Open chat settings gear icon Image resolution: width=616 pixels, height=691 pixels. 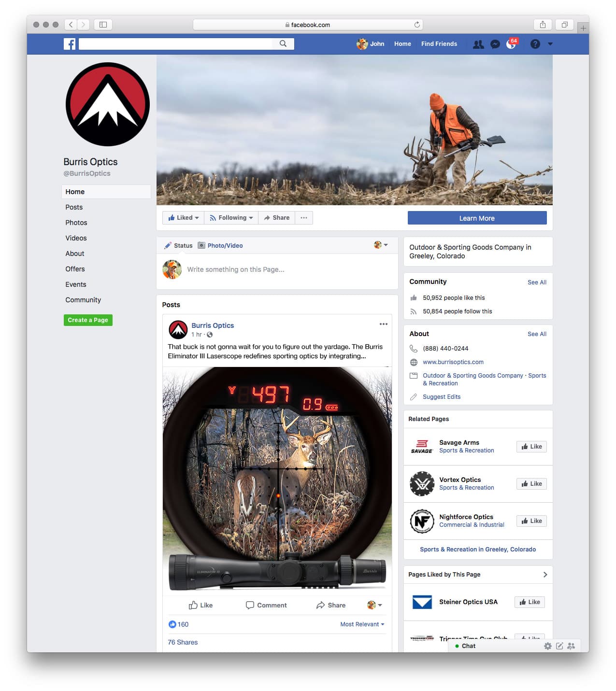coord(547,646)
